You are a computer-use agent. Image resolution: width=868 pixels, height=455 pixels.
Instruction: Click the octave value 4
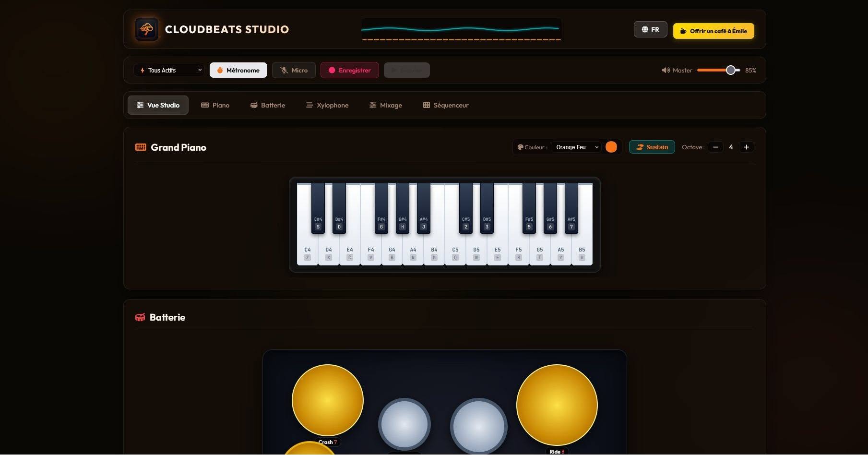pos(731,147)
